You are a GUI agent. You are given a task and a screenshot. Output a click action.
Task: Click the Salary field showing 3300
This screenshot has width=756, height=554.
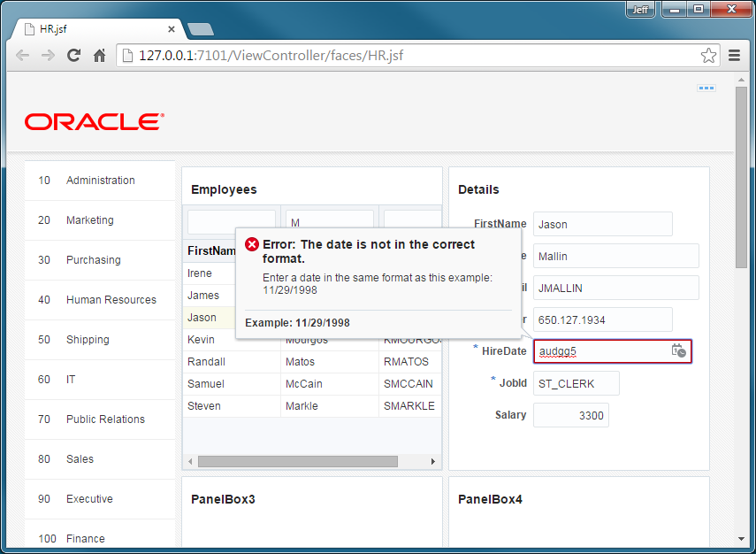click(571, 415)
